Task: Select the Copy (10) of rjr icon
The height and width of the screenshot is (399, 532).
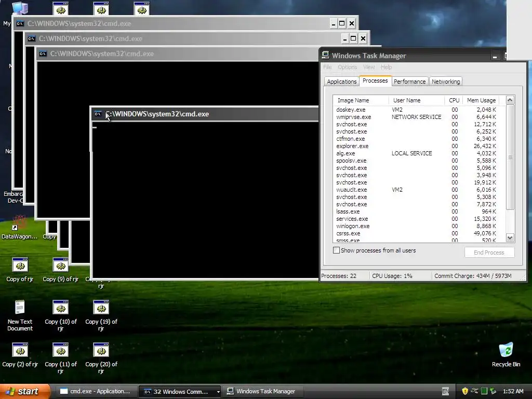Action: pos(61,315)
